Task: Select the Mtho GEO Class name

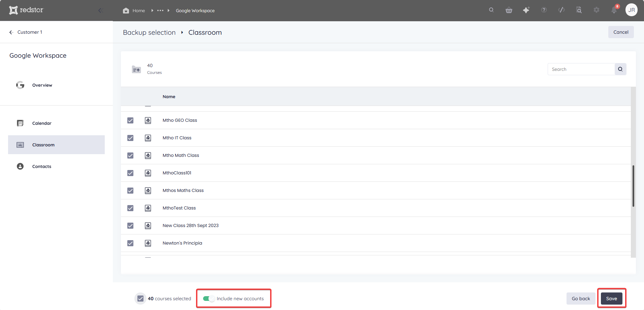Action: pos(180,120)
